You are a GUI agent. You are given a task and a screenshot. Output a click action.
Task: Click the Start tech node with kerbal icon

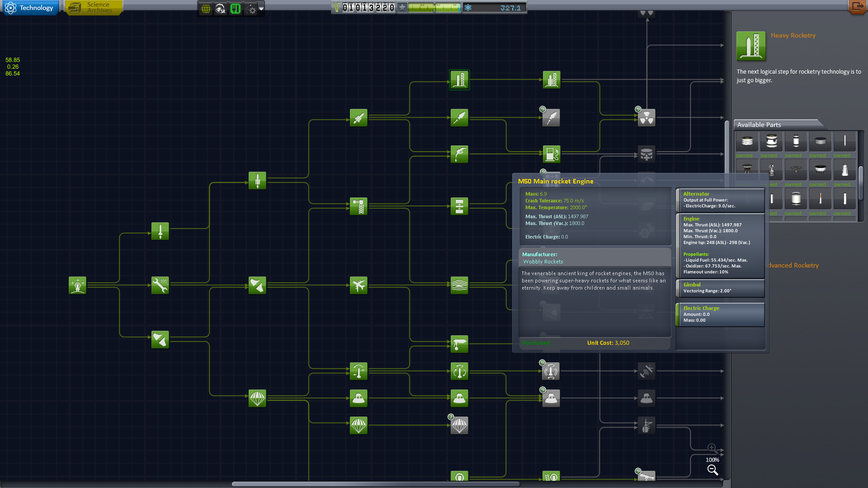(77, 286)
